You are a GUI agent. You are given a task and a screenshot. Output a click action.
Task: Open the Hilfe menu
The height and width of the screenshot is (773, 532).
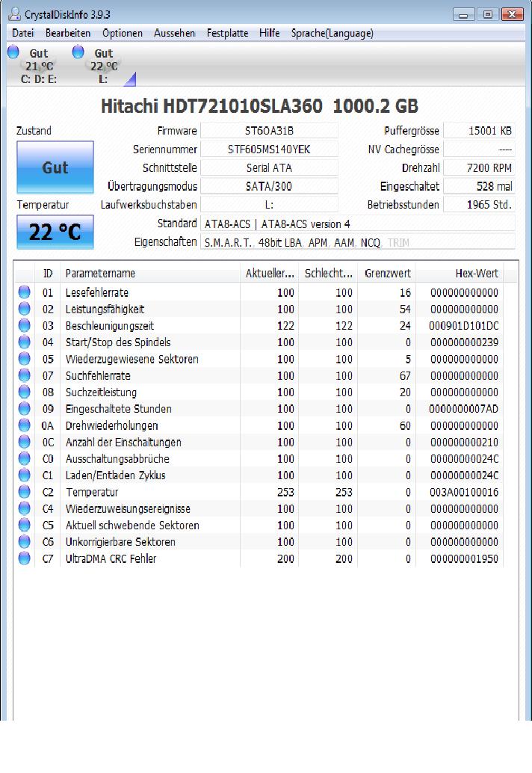(x=269, y=33)
